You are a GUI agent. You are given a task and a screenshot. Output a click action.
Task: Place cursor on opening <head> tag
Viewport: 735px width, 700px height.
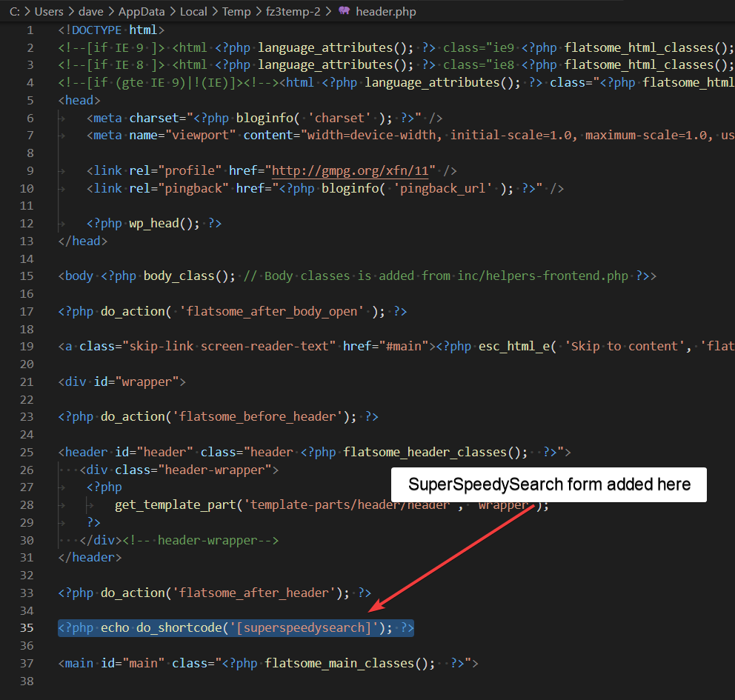[79, 100]
